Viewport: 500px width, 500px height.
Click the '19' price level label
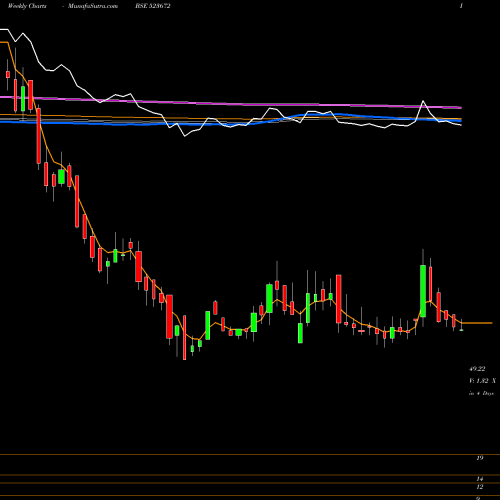pos(480,458)
